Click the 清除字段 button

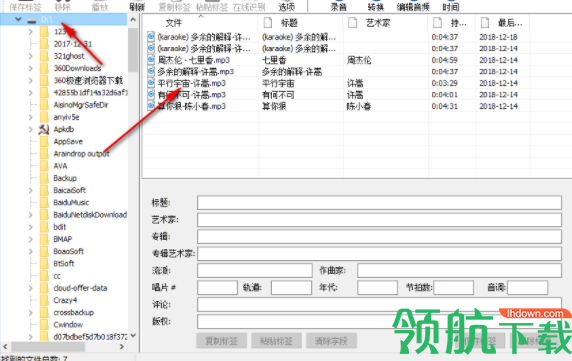(331, 341)
